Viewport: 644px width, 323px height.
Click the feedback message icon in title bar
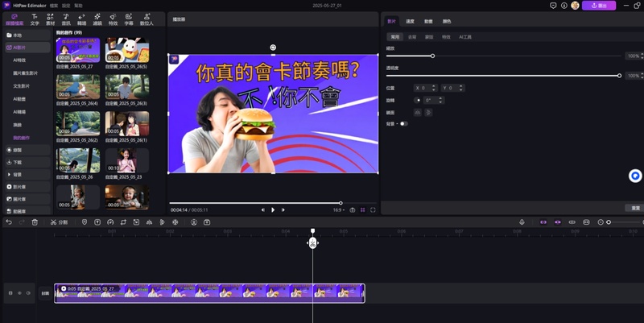point(553,6)
